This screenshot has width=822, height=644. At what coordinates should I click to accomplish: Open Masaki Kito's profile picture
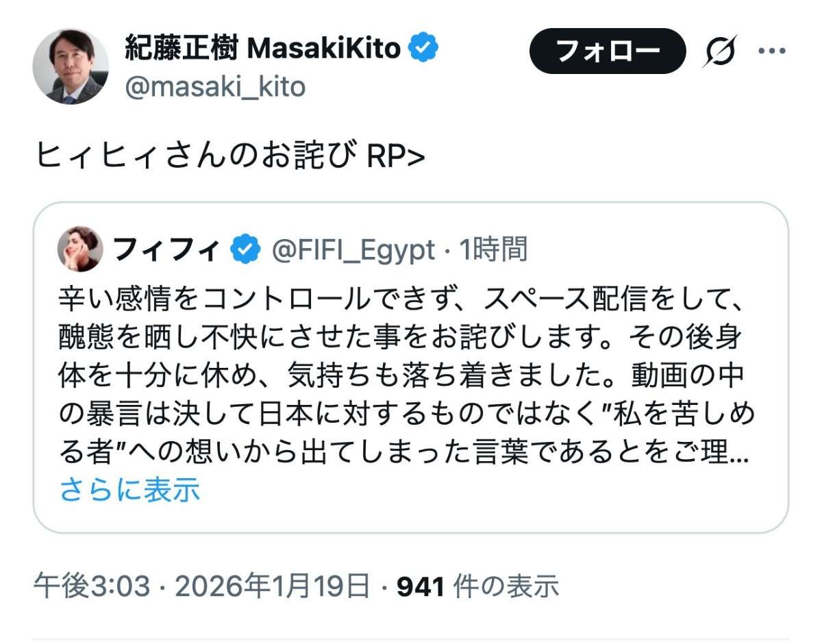[x=71, y=66]
